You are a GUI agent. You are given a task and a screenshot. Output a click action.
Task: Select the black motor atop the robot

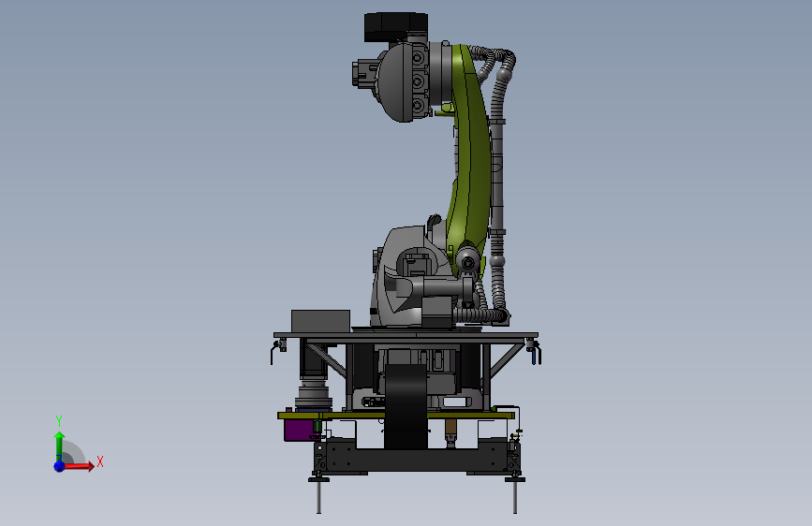coord(395,27)
